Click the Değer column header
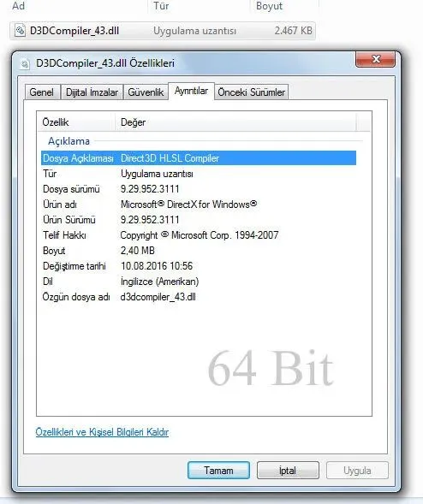The width and height of the screenshot is (423, 504). tap(235, 122)
